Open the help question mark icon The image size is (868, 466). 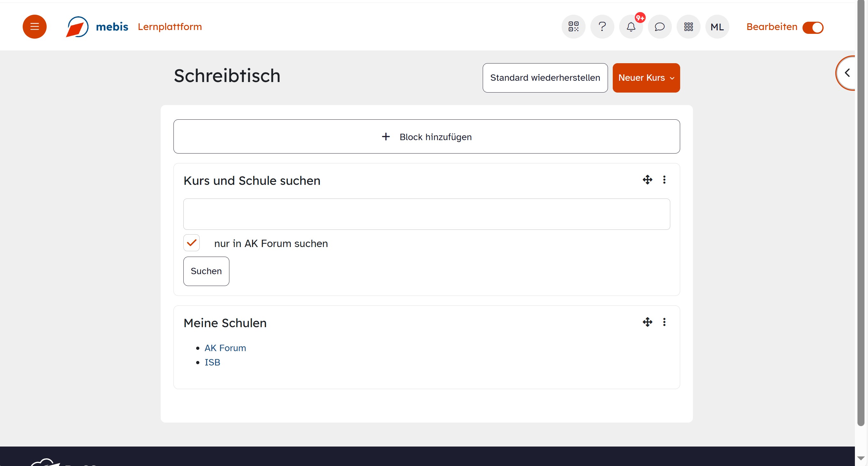click(602, 26)
